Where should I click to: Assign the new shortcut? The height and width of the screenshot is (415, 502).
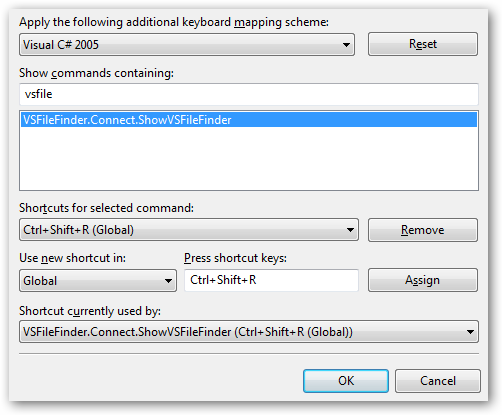(423, 280)
